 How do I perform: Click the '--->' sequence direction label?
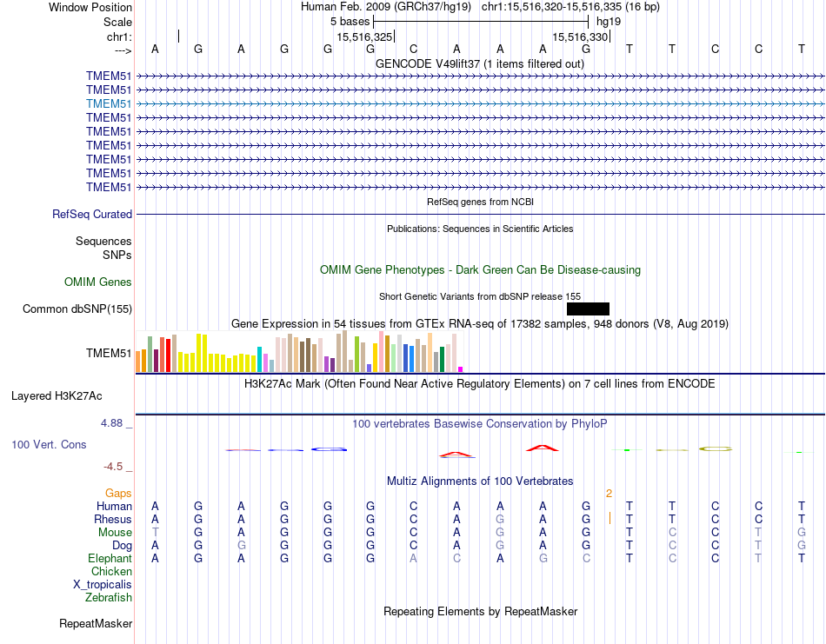coord(123,50)
